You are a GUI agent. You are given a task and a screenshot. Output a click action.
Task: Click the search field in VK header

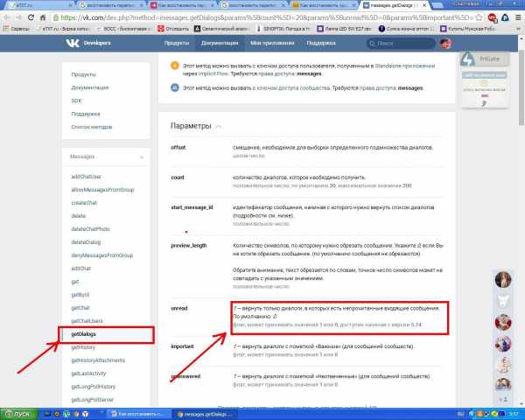coord(401,43)
